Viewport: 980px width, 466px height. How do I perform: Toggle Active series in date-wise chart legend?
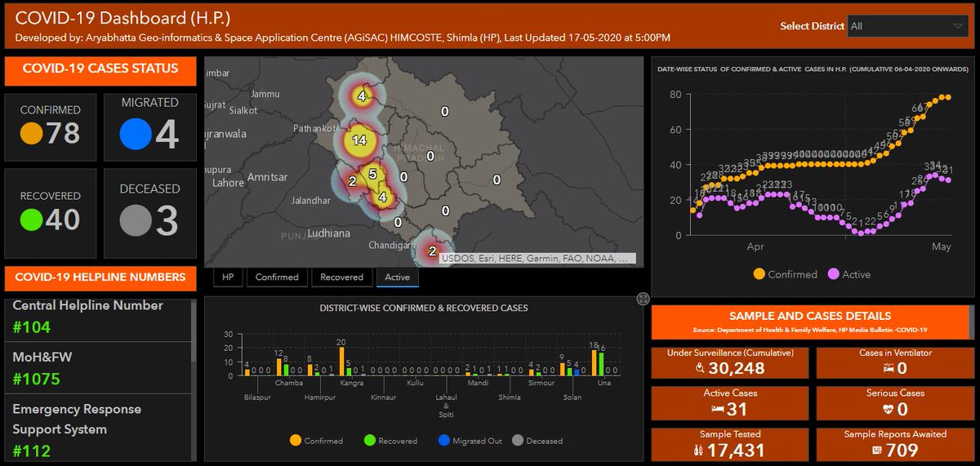[x=849, y=274]
